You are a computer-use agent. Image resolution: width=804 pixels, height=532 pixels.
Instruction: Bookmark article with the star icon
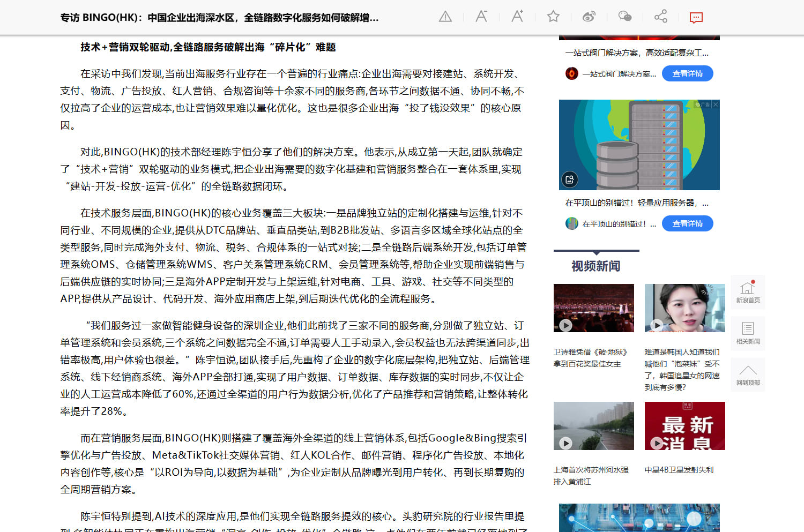click(x=553, y=17)
